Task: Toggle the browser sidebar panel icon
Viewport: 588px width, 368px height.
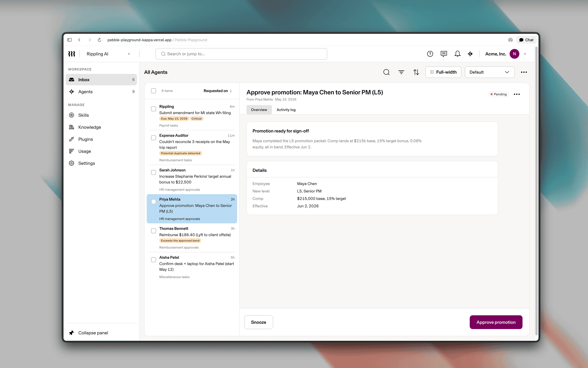Action: tap(69, 40)
